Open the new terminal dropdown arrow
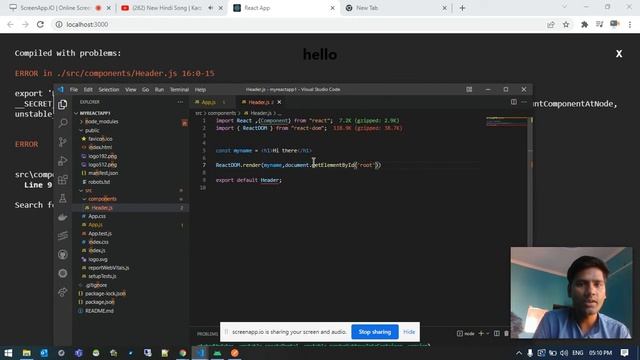 tap(488, 333)
